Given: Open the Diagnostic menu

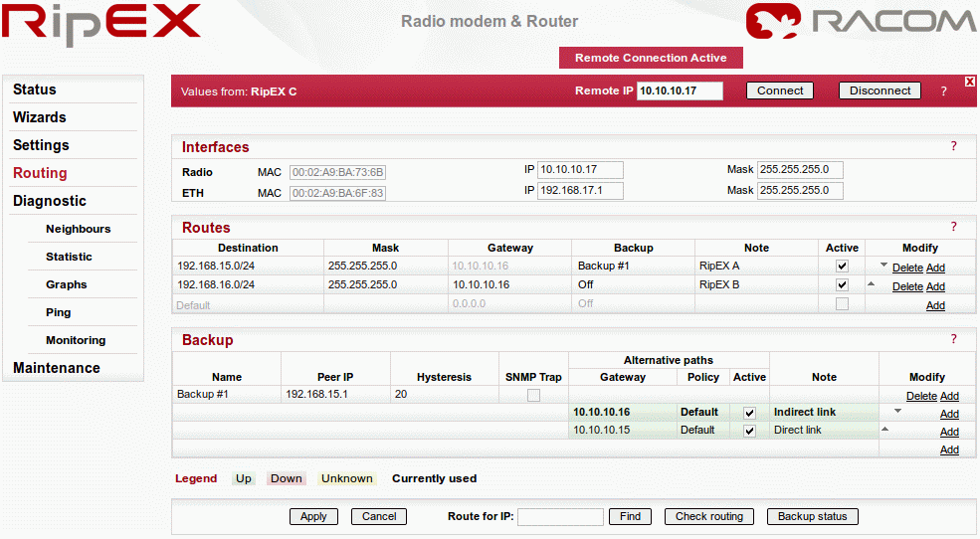Looking at the screenshot, I should point(50,201).
